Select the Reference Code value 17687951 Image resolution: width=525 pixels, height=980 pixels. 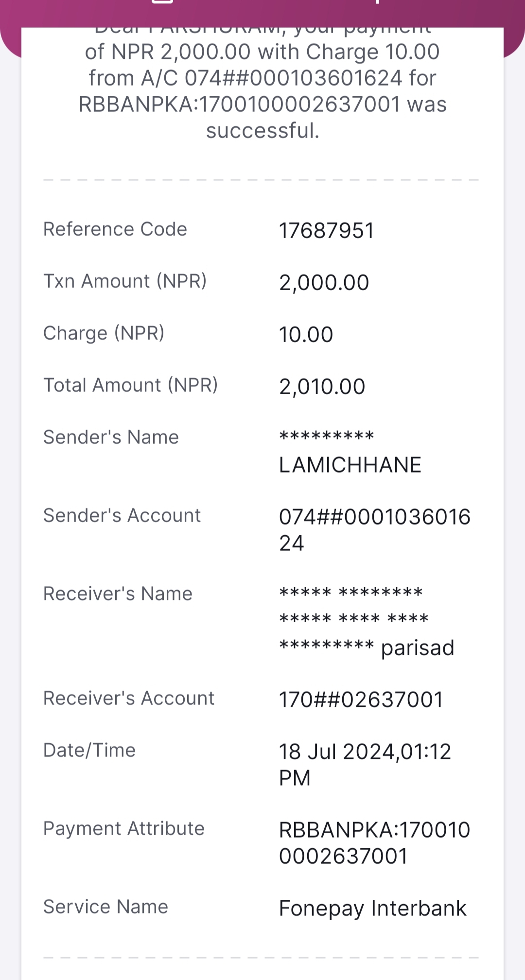pyautogui.click(x=326, y=230)
